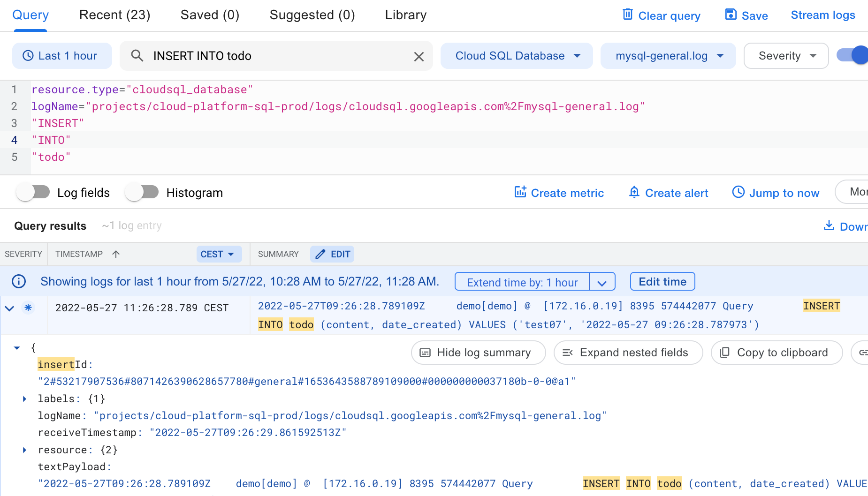868x496 pixels.
Task: Click the receiveTimestamp value in the log entry
Action: tap(248, 433)
